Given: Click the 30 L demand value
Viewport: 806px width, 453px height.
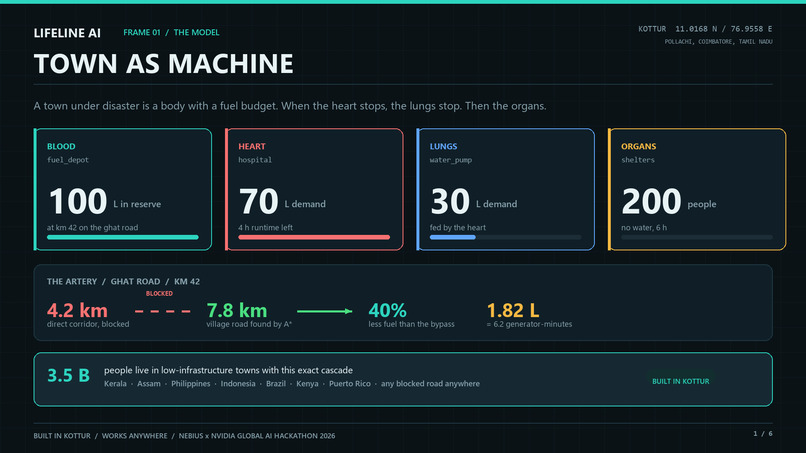Looking at the screenshot, I should [474, 201].
